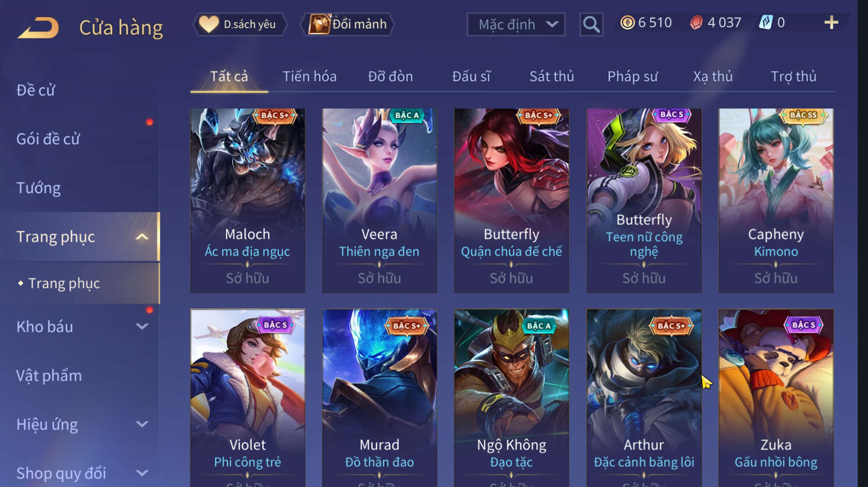The image size is (868, 487).
Task: Click the magnifier search icon
Action: click(591, 24)
